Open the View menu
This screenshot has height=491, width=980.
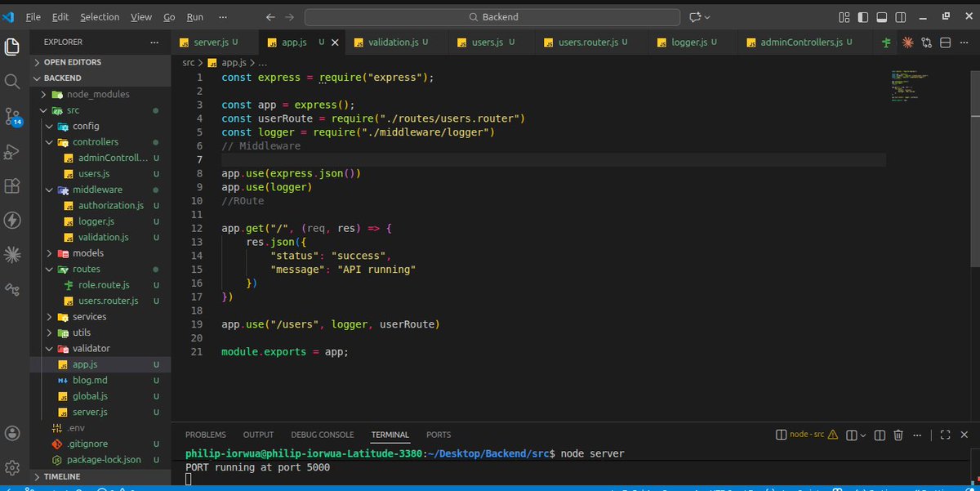click(x=141, y=16)
